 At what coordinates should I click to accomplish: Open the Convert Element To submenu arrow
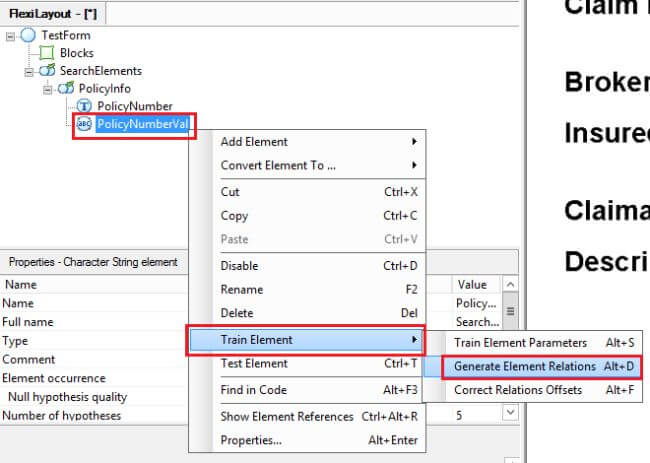coord(414,165)
